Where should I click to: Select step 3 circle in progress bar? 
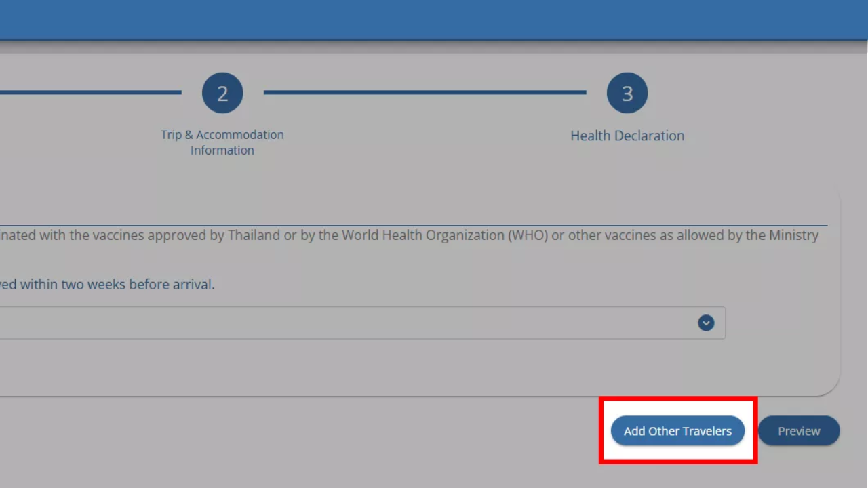(x=627, y=93)
